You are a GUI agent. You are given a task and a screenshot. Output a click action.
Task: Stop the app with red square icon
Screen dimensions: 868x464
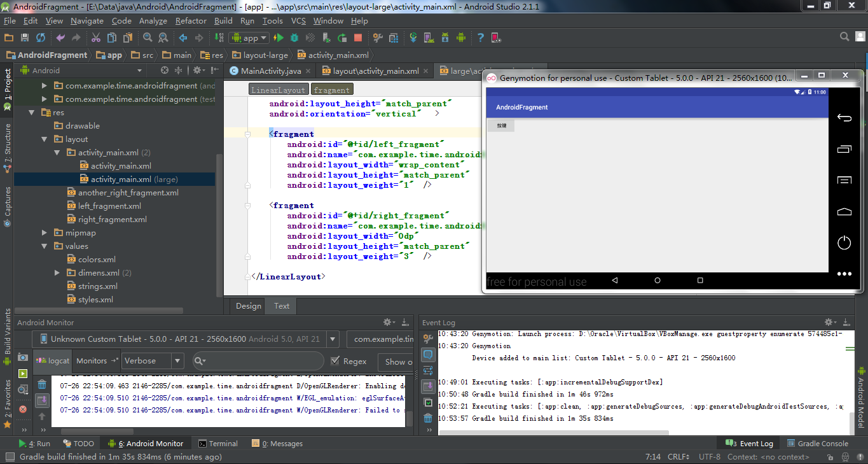[358, 38]
